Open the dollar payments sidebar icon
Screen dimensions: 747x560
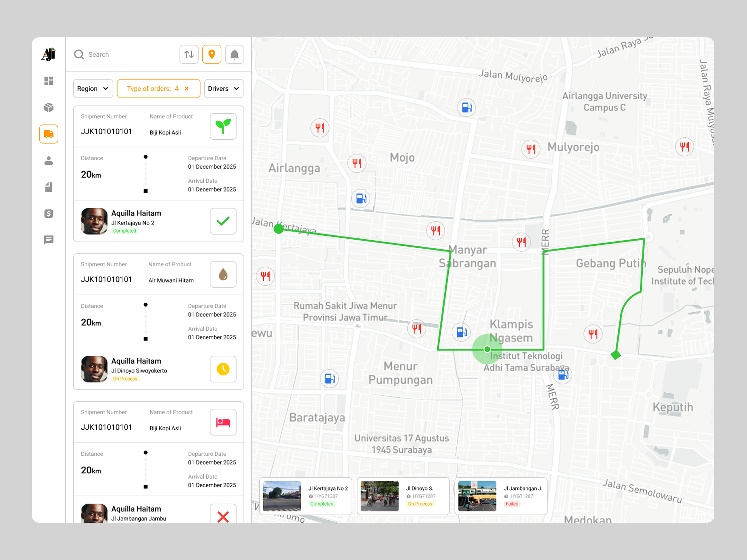tap(49, 214)
